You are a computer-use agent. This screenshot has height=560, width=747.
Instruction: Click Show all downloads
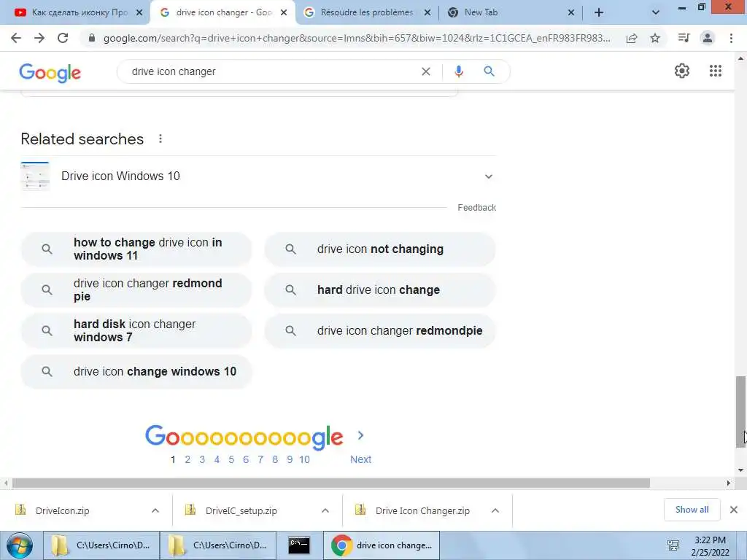(692, 510)
